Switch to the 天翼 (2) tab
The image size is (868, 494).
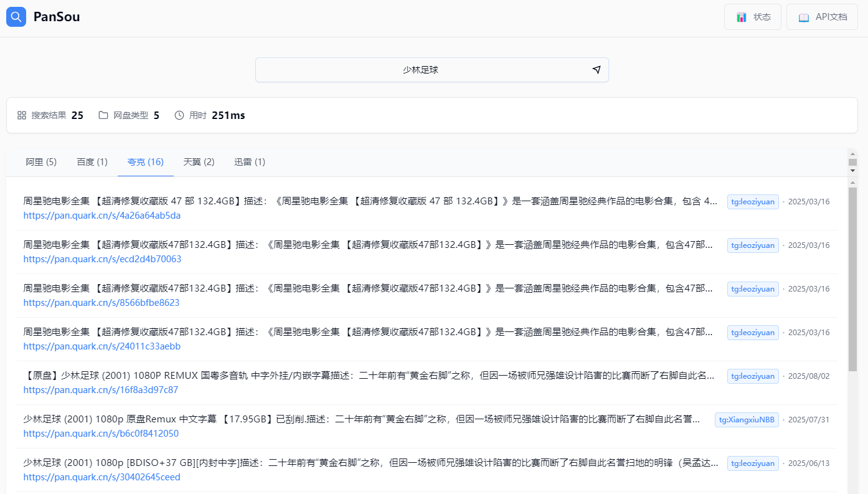click(x=198, y=161)
